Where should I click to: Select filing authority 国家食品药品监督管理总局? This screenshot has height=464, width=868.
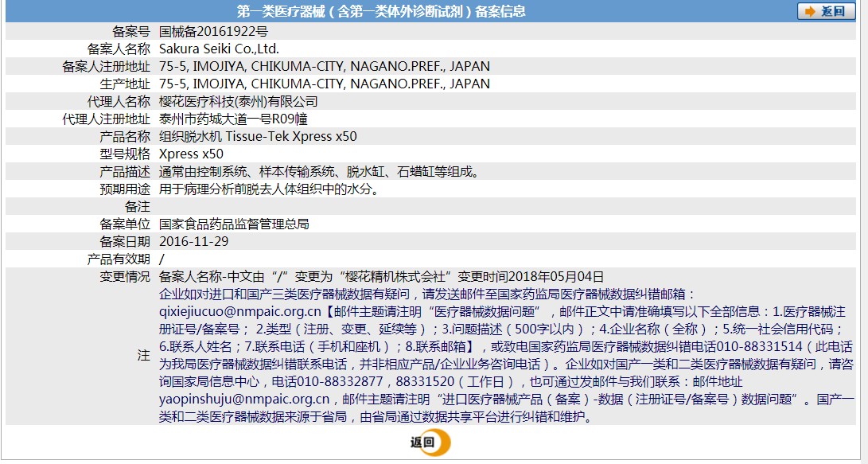[x=234, y=224]
